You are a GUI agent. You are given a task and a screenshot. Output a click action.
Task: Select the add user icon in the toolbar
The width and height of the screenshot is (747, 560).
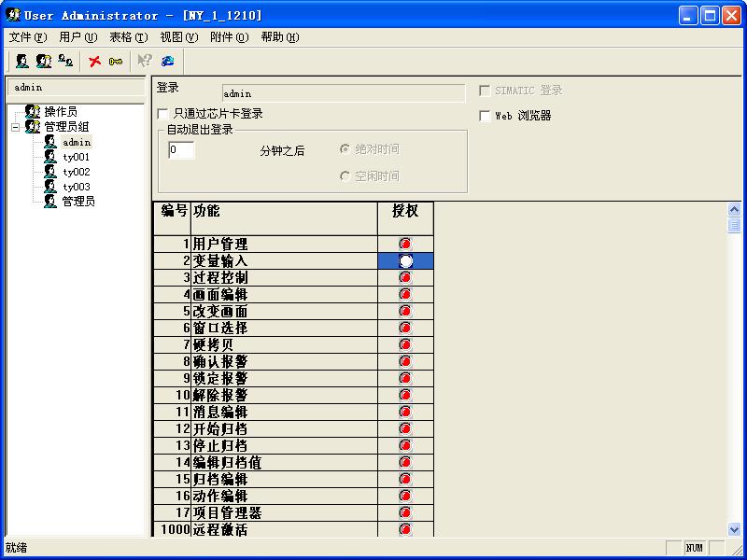click(21, 61)
